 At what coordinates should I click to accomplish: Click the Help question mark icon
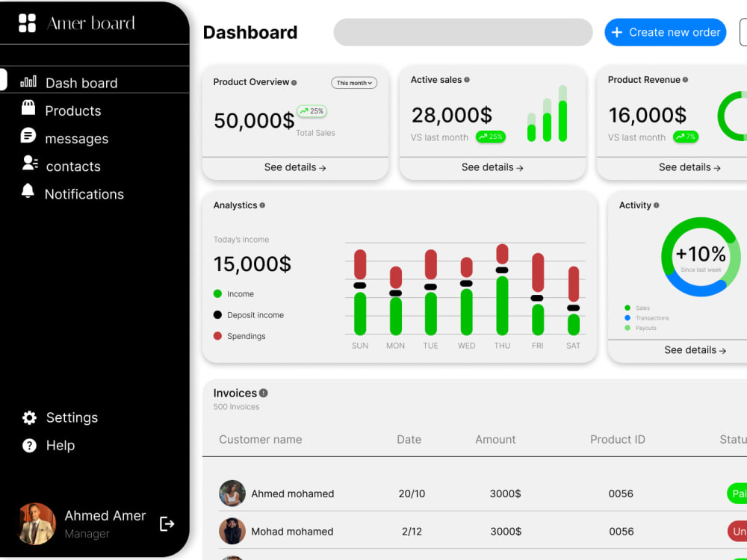tap(29, 445)
